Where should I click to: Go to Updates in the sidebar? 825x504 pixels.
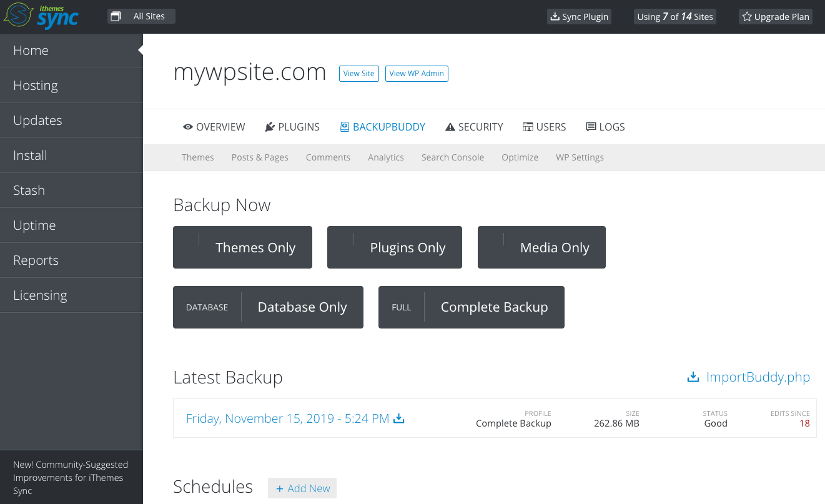pos(71,121)
